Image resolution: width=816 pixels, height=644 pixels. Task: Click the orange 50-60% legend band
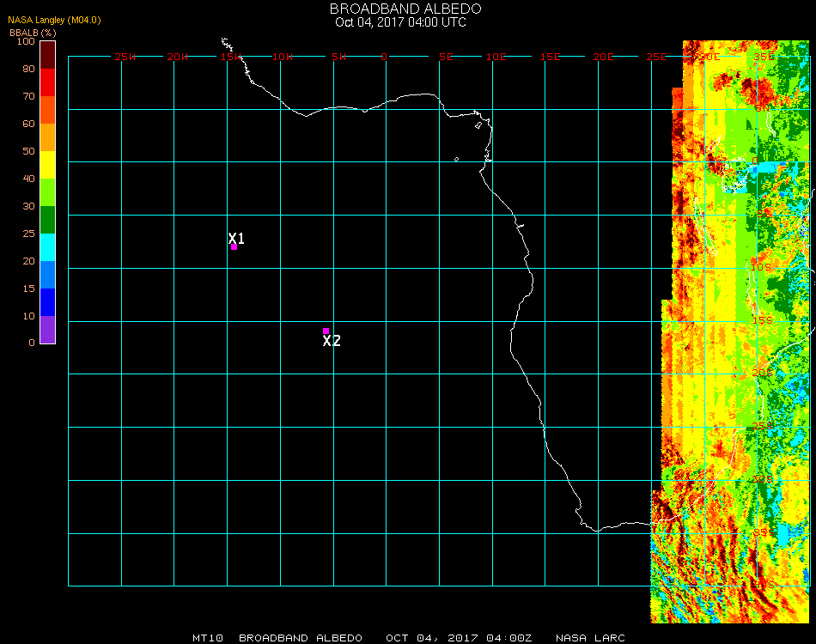coord(48,137)
